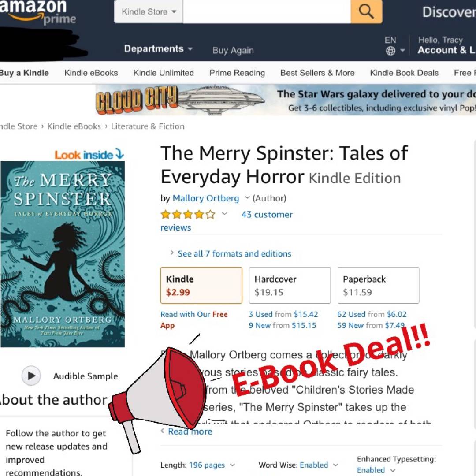Click the Look inside arrow
The image size is (476, 476).
pyautogui.click(x=119, y=154)
